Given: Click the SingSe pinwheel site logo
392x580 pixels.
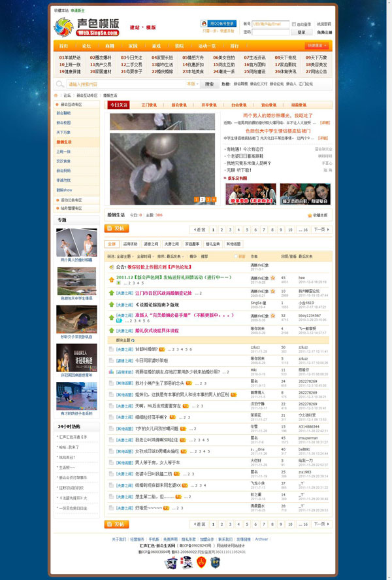Looking at the screenshot, I should [64, 27].
